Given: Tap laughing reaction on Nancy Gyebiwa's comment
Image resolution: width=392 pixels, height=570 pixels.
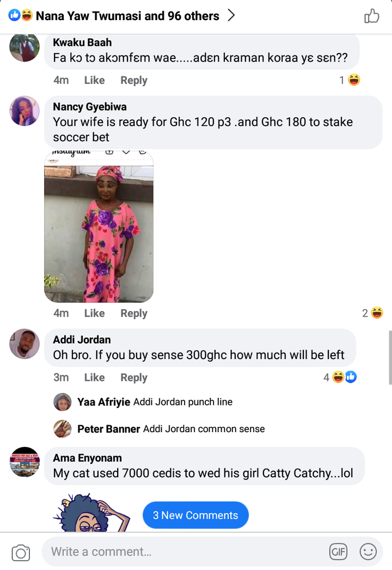Looking at the screenshot, I should (x=377, y=313).
